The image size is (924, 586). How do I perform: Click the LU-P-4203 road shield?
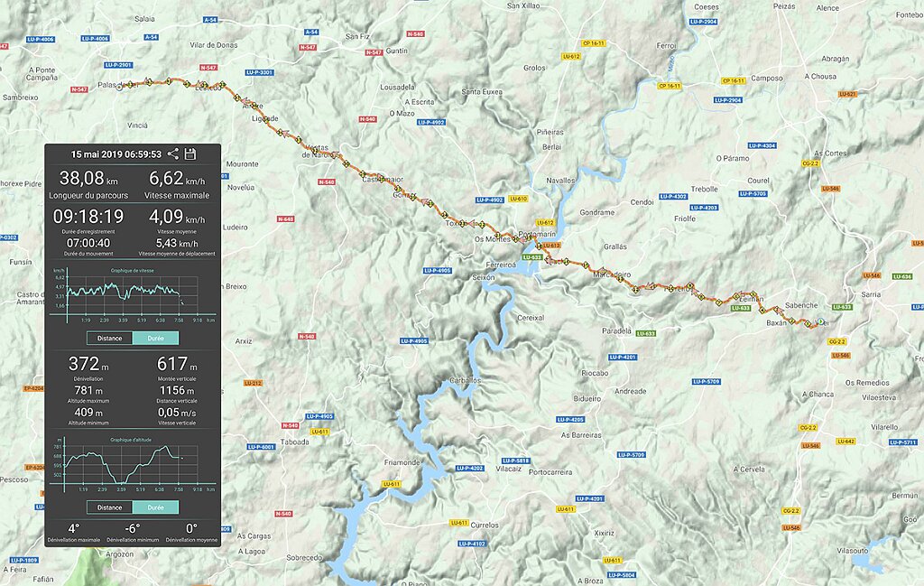(x=704, y=208)
